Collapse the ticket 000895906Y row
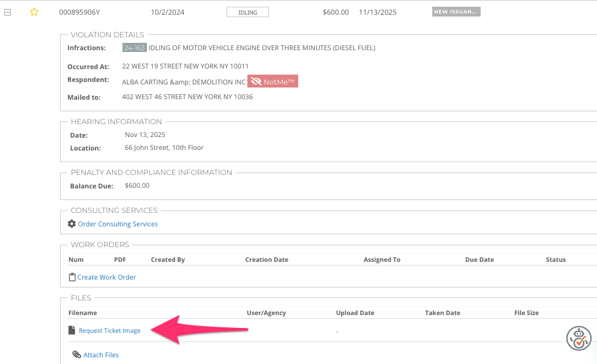597x364 pixels. click(x=8, y=12)
